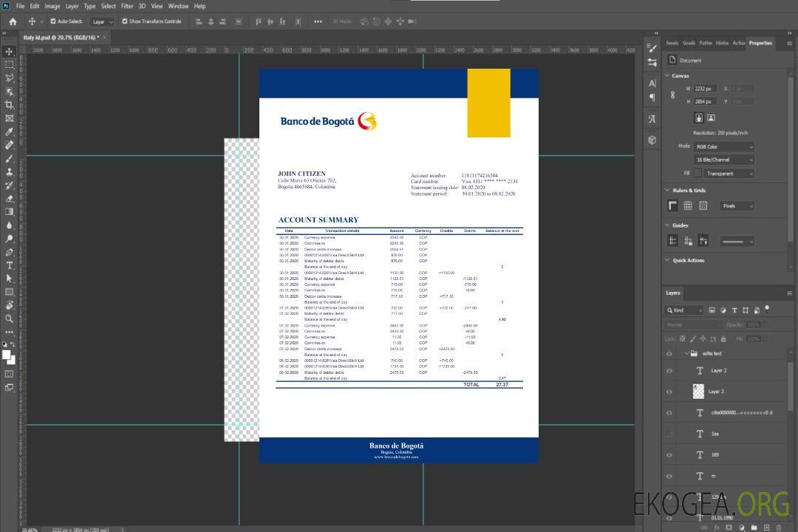Viewport: 798px width, 532px height.
Task: Click the canvas Fill color swatch
Action: tap(698, 174)
